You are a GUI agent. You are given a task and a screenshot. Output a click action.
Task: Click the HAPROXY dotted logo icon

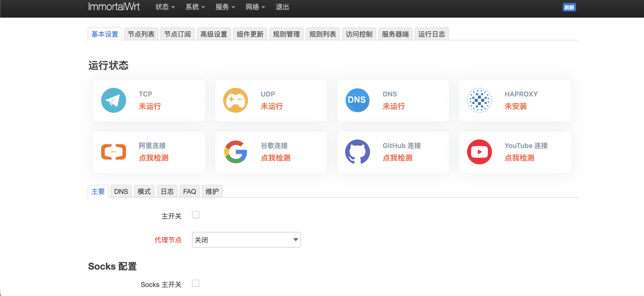pyautogui.click(x=479, y=100)
